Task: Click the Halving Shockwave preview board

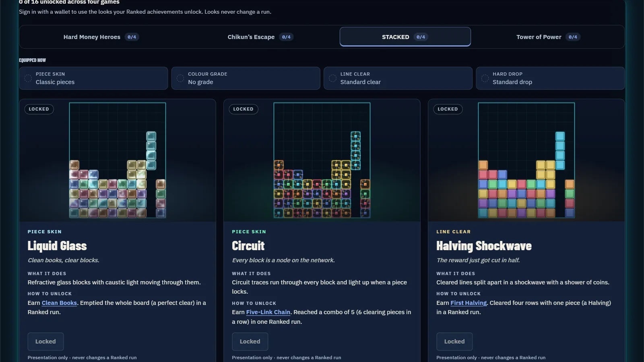Action: [526, 160]
